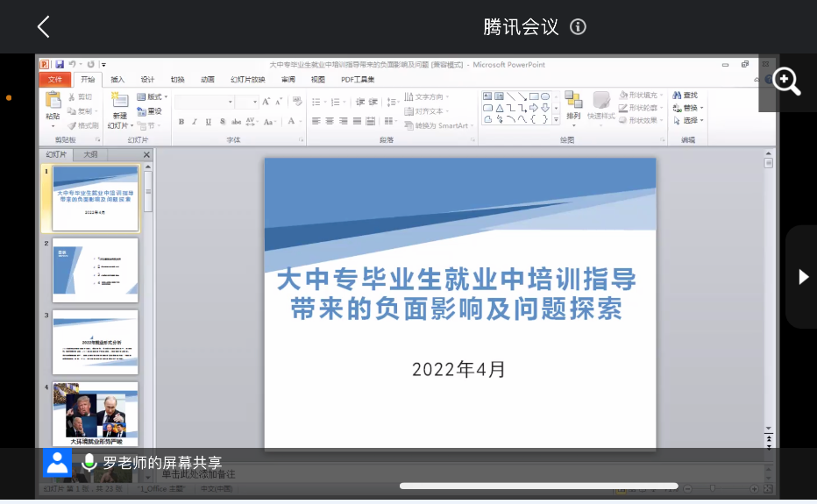The width and height of the screenshot is (817, 504).
Task: Switch to the 审阅 ribbon tab
Action: [288, 79]
